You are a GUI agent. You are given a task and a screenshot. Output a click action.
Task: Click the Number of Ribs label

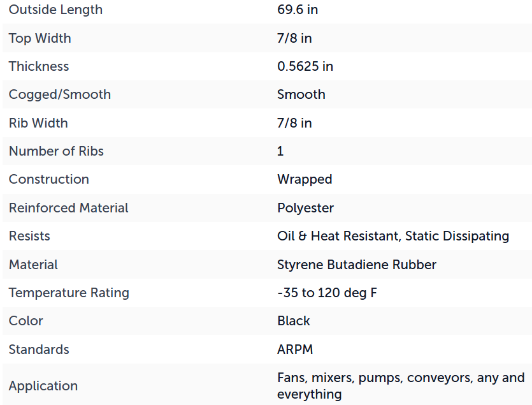pyautogui.click(x=56, y=151)
